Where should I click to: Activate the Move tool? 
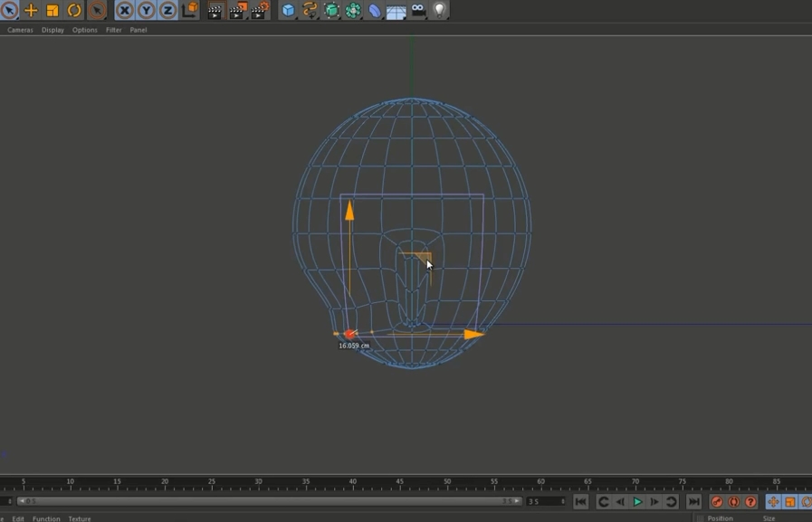point(31,10)
